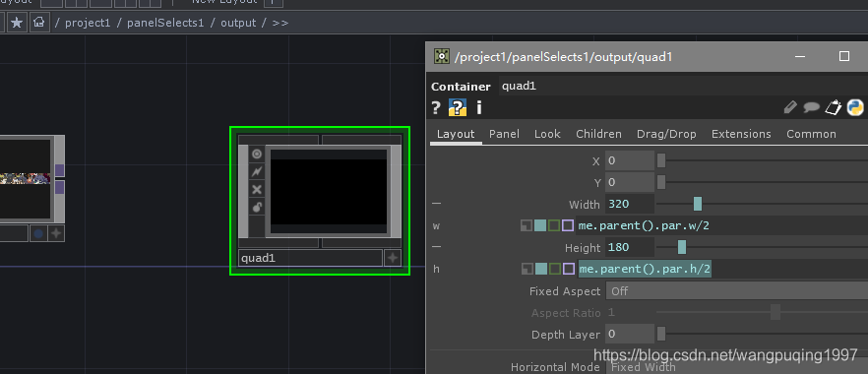868x374 pixels.
Task: Set w parameter to expression mode (teal square)
Action: (540, 225)
